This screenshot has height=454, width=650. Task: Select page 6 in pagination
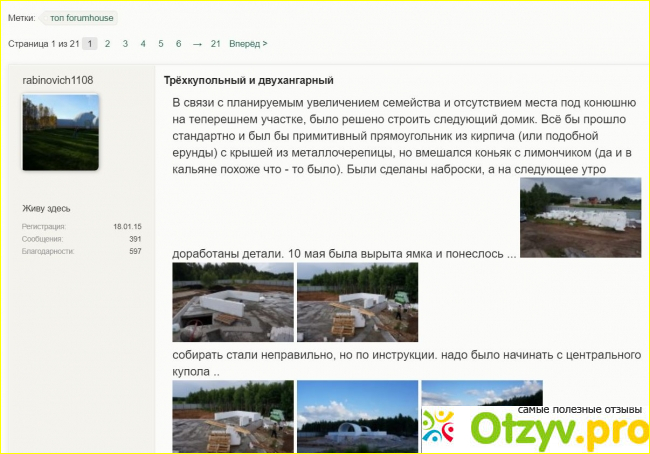178,44
